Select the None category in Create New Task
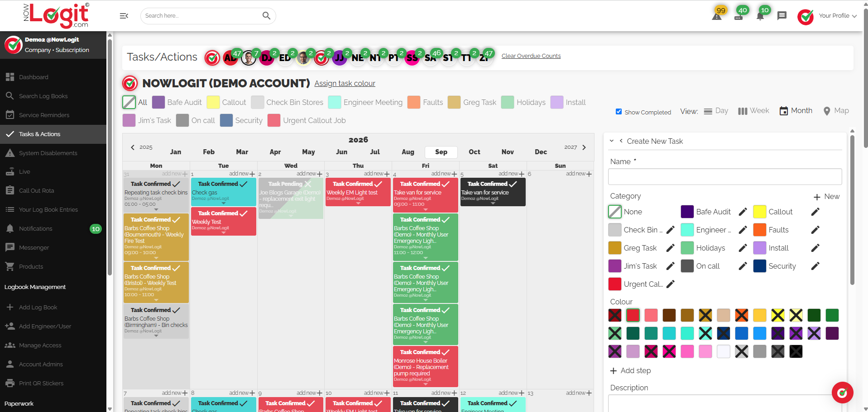868x412 pixels. pyautogui.click(x=615, y=212)
